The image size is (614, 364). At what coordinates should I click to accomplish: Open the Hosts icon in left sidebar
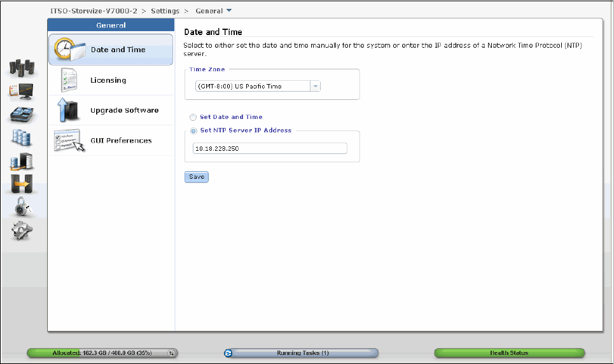(x=21, y=161)
